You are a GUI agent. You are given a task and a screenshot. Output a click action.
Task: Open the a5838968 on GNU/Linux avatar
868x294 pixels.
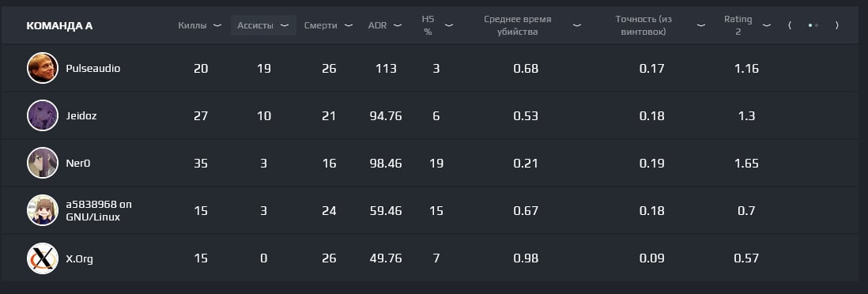[43, 210]
